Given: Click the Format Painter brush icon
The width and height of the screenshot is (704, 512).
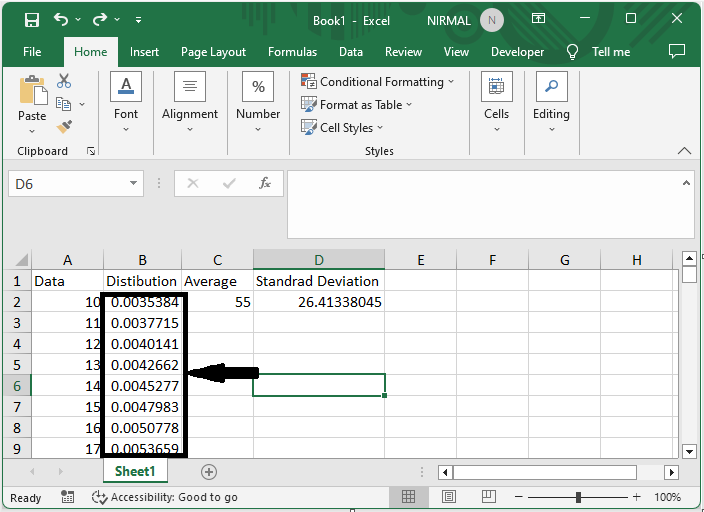Looking at the screenshot, I should click(x=64, y=127).
